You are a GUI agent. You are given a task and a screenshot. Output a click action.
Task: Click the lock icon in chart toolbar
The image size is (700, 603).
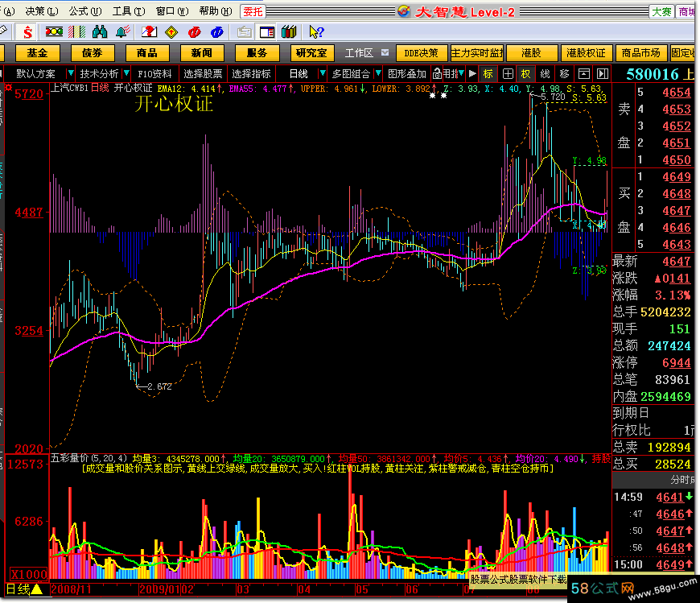pyautogui.click(x=437, y=73)
